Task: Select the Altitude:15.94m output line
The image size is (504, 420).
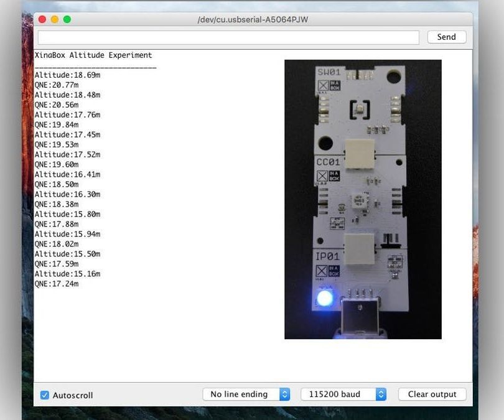Action: pyautogui.click(x=67, y=235)
